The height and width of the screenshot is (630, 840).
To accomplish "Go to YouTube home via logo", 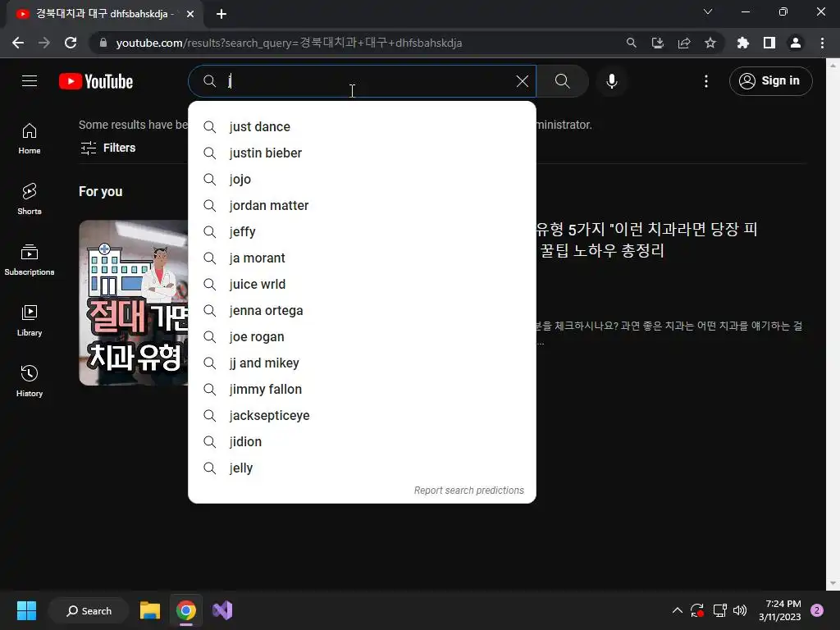I will pyautogui.click(x=96, y=81).
